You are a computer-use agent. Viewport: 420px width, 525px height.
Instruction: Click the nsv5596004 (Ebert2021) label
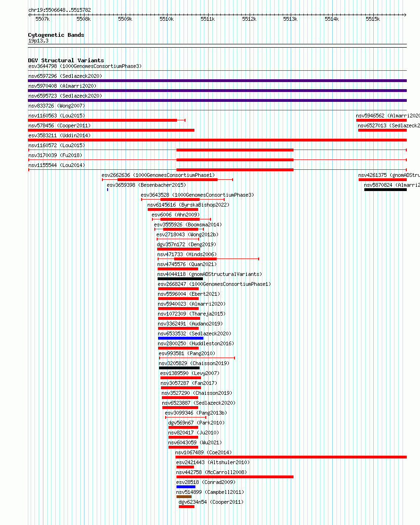point(189,294)
